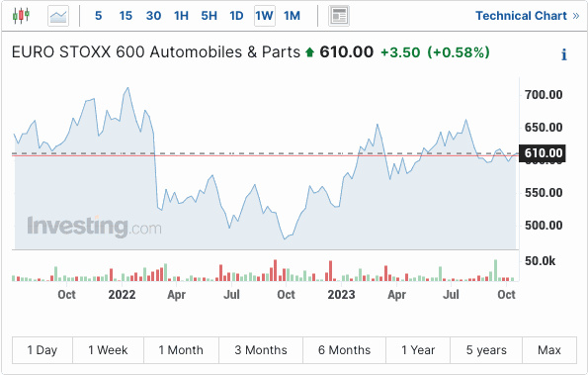Show the 1 Year range

click(x=418, y=350)
